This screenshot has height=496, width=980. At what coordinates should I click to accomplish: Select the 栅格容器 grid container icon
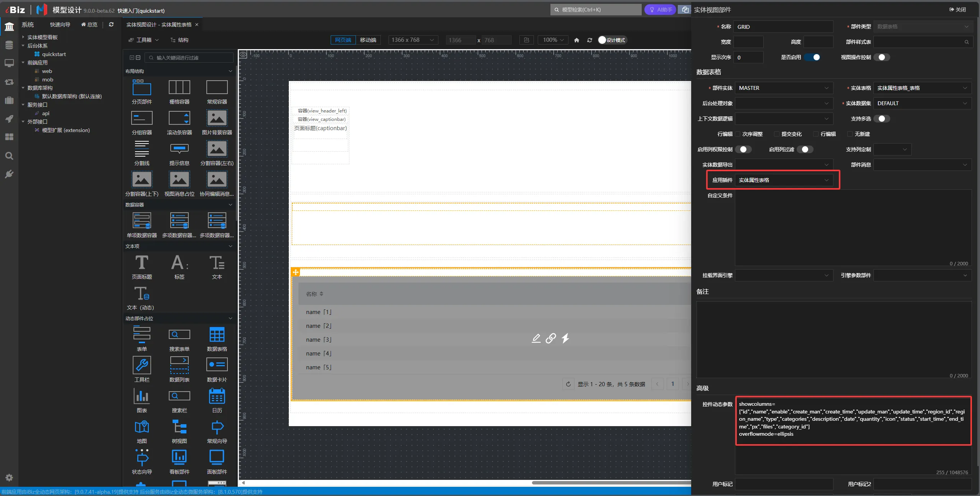179,88
